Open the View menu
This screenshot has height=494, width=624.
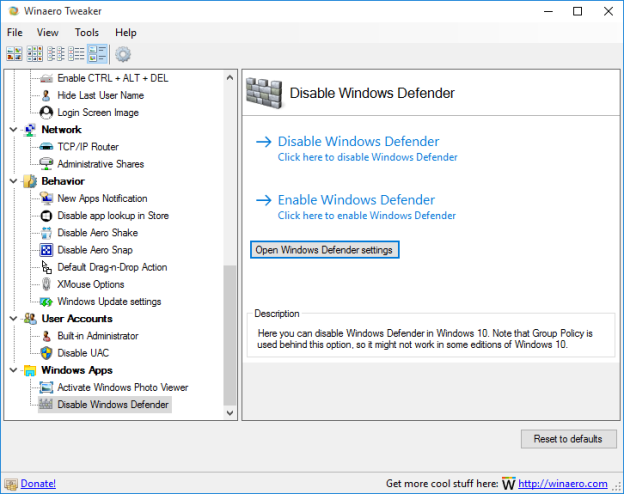pyautogui.click(x=47, y=33)
